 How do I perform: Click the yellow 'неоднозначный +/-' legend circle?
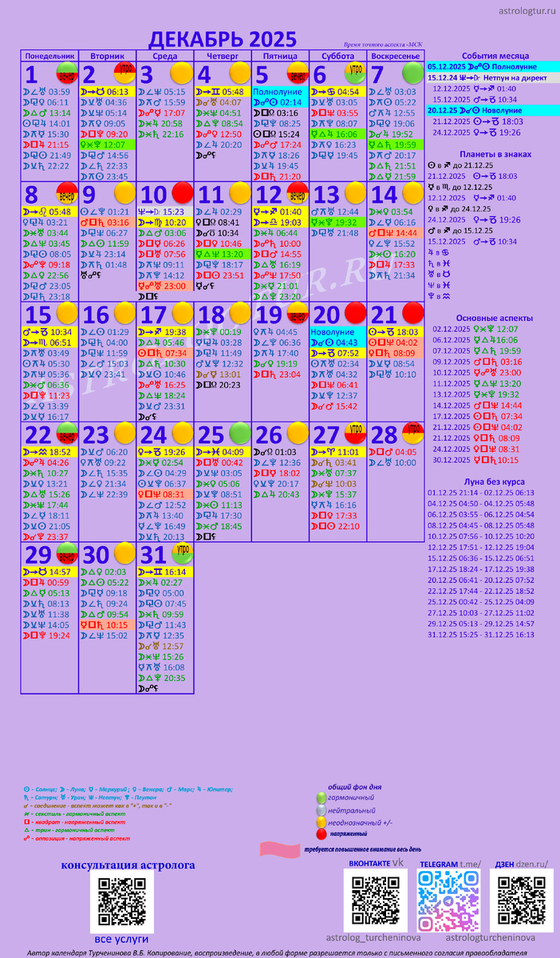coord(321,821)
